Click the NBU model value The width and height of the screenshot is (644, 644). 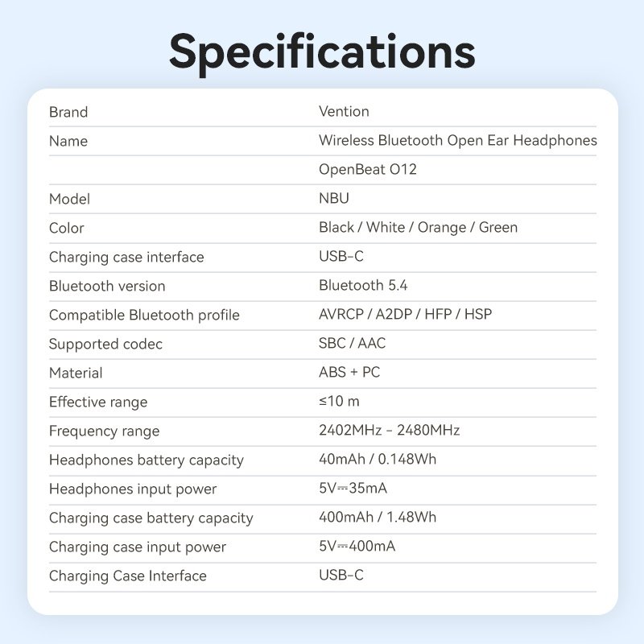pyautogui.click(x=334, y=199)
